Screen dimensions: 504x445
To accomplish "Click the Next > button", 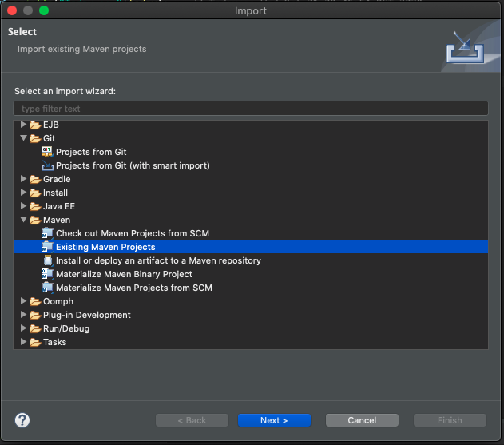I will coord(274,420).
